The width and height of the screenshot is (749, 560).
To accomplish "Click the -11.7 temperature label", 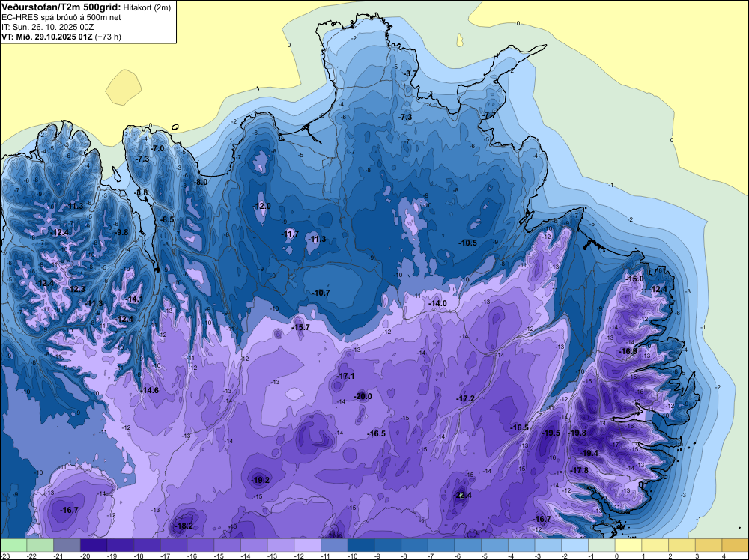I will [x=289, y=234].
